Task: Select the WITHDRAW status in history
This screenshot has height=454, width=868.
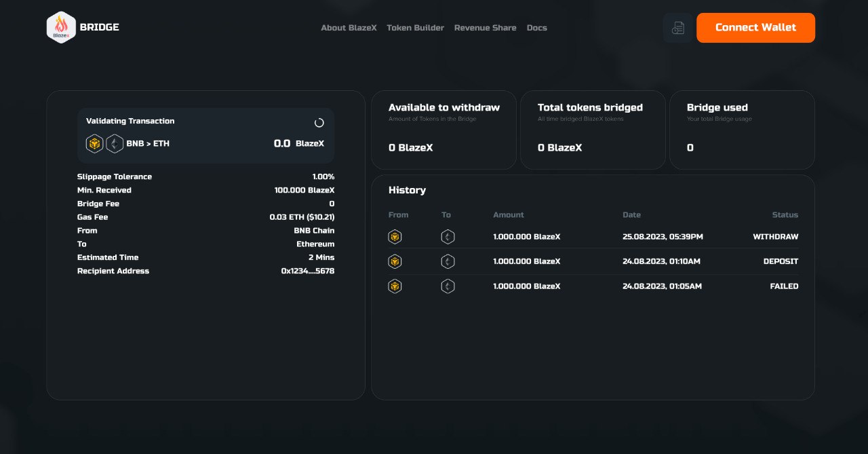Action: pyautogui.click(x=775, y=237)
